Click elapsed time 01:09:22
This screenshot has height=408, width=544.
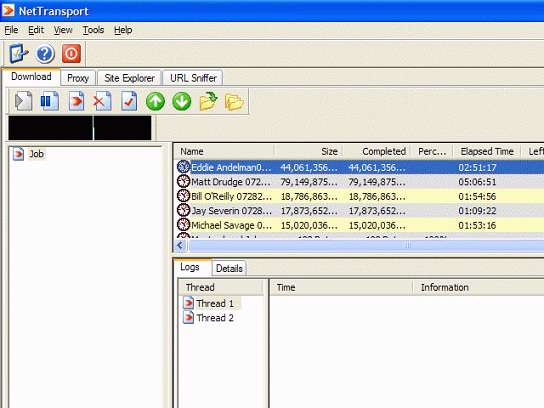pyautogui.click(x=477, y=211)
